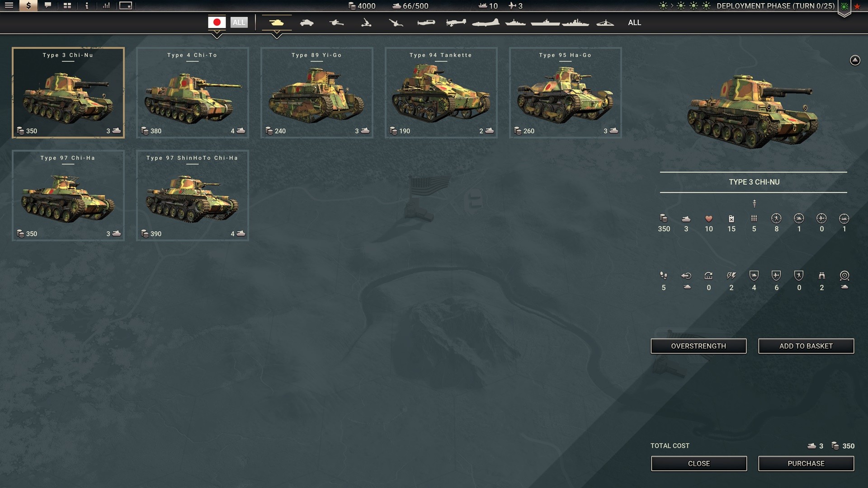Select the Type 94 Tankette card
This screenshot has width=868, height=488.
(441, 93)
